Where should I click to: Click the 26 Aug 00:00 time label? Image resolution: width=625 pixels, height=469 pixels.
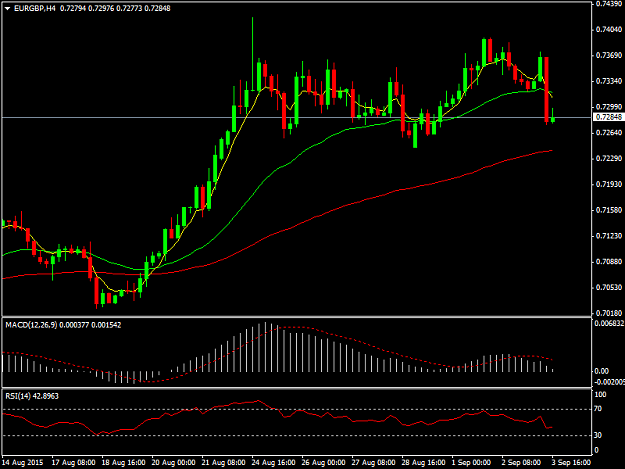(323, 463)
